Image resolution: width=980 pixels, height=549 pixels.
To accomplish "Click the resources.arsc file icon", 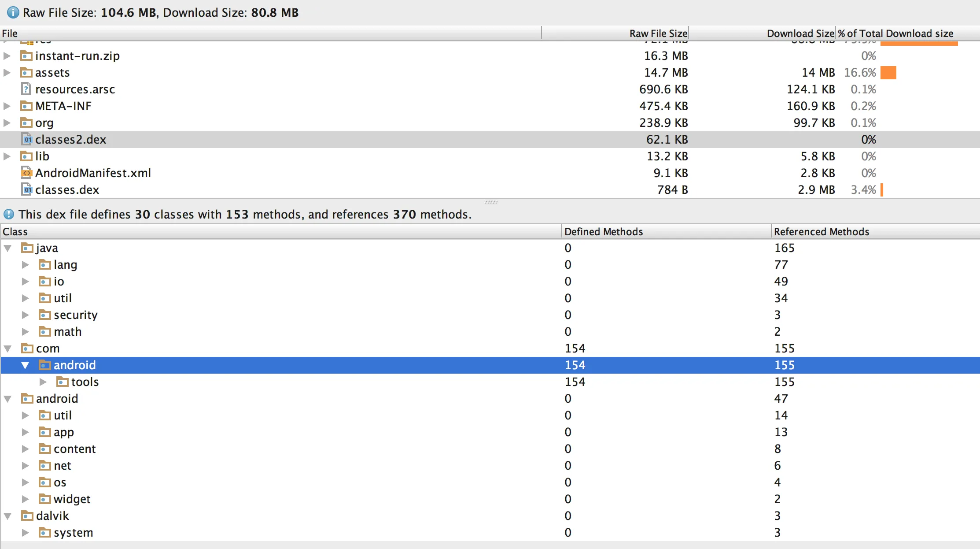I will [x=26, y=89].
